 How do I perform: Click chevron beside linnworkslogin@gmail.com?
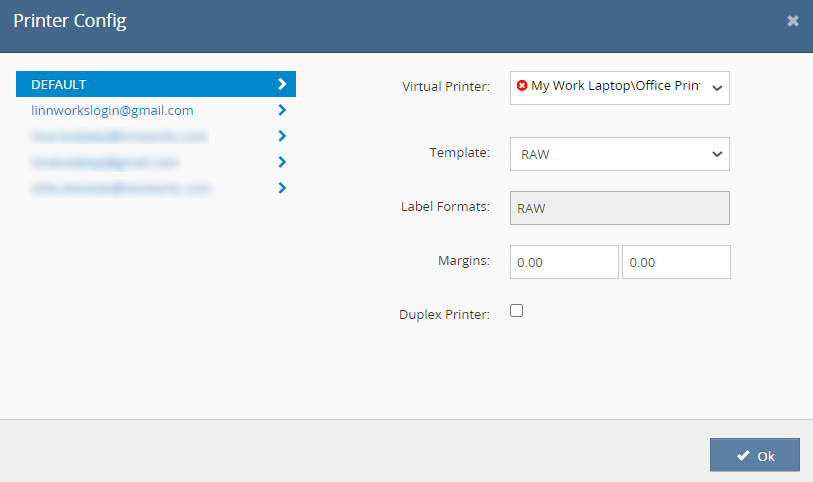point(282,110)
